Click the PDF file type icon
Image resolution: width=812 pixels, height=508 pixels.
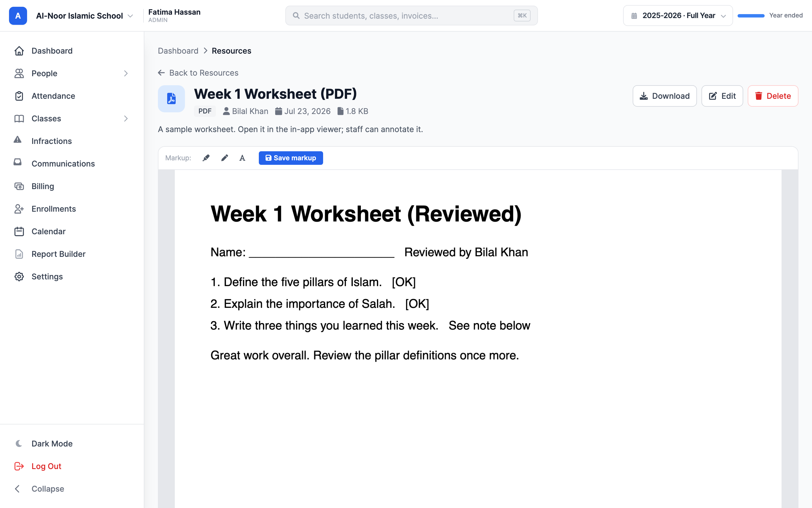pyautogui.click(x=171, y=99)
